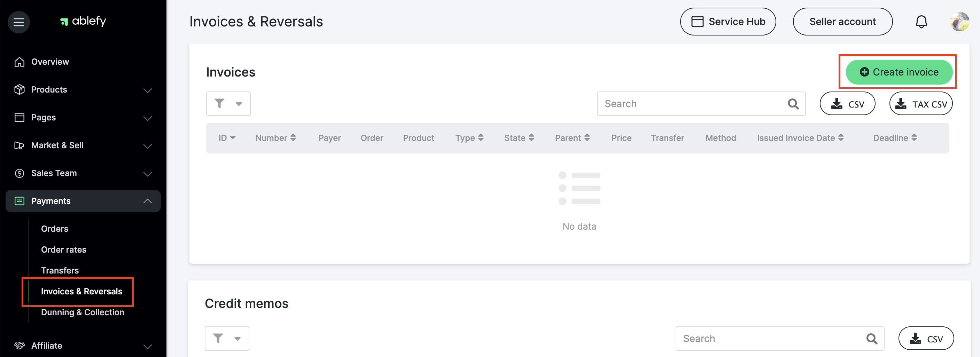Open Orders under Payments

[55, 229]
